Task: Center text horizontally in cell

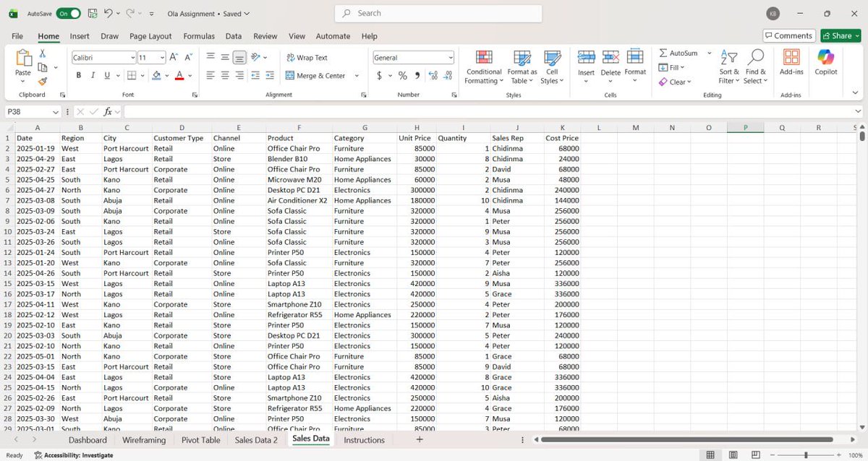Action: pyautogui.click(x=225, y=75)
